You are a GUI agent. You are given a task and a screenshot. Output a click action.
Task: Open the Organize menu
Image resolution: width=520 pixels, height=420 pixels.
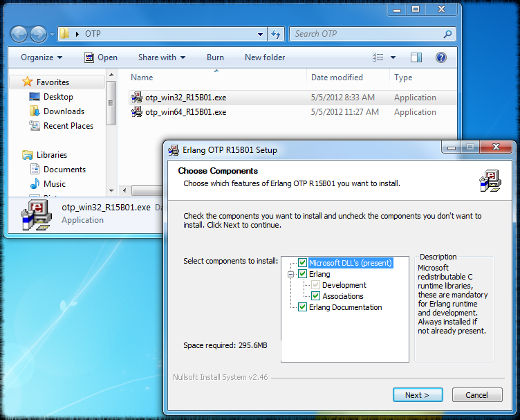pos(41,57)
